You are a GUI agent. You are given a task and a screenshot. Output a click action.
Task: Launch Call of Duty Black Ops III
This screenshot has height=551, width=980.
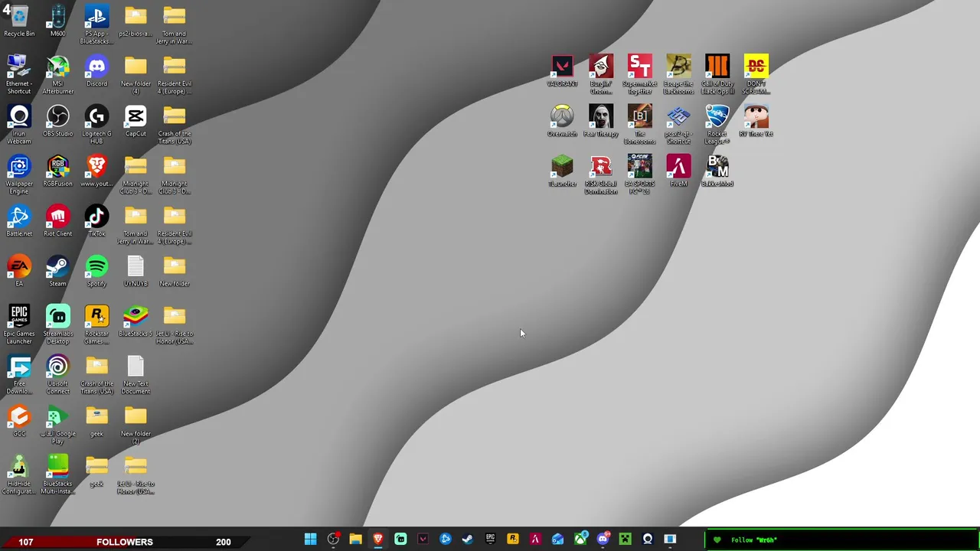coord(717,75)
